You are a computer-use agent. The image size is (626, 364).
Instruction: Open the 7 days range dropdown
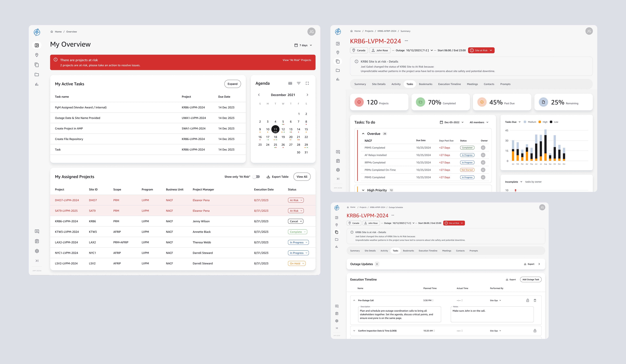tap(303, 45)
